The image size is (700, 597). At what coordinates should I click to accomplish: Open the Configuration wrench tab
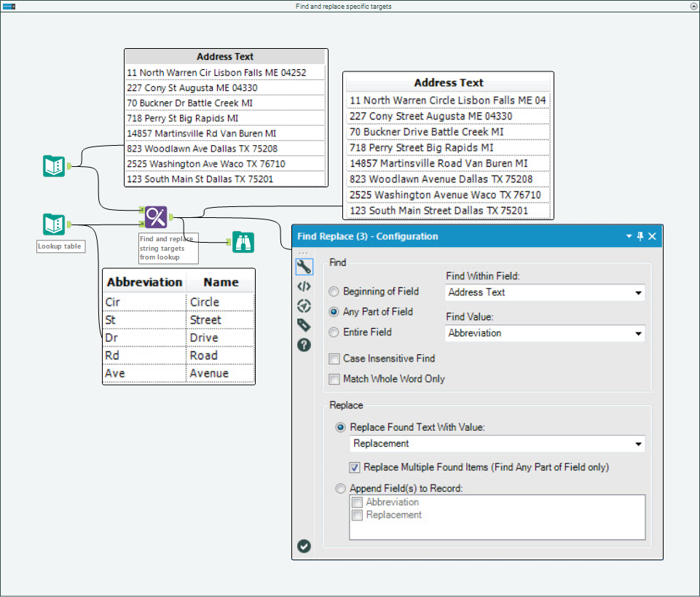point(304,267)
